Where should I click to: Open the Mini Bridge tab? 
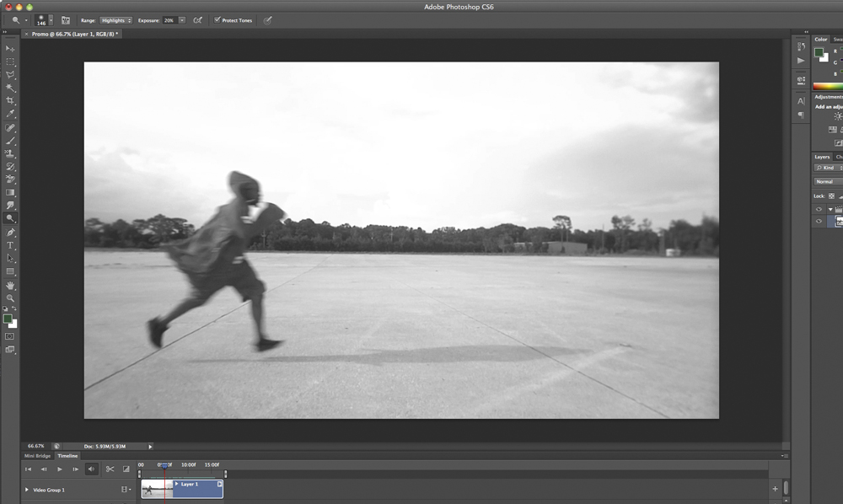[37, 456]
